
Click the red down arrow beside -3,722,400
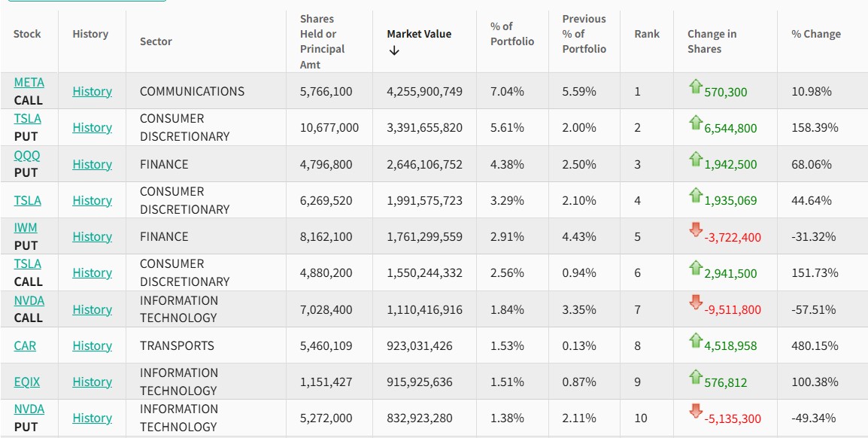point(695,230)
